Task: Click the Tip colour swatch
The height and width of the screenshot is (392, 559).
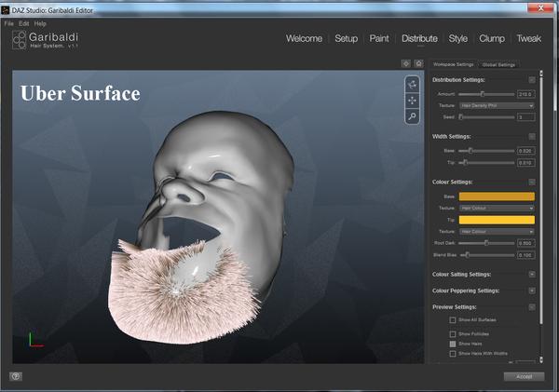Action: (497, 220)
